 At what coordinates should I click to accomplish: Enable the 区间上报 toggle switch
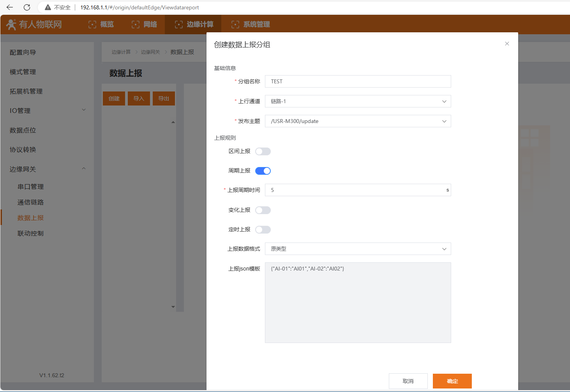point(263,151)
